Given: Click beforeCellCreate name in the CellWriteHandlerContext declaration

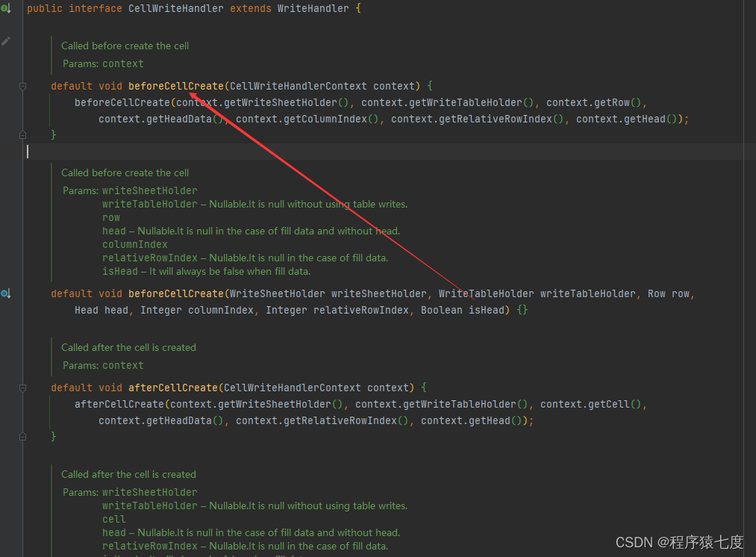Looking at the screenshot, I should click(x=176, y=86).
